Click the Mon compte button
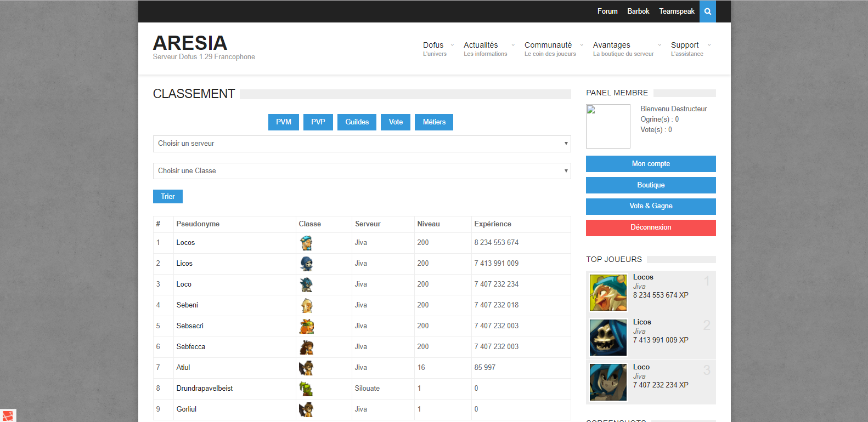 (651, 164)
